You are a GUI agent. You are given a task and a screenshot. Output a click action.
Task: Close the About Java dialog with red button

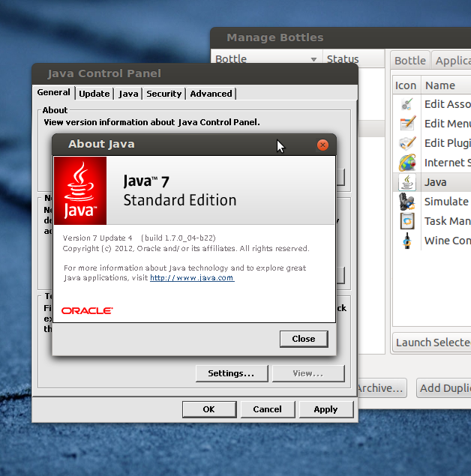click(x=322, y=145)
